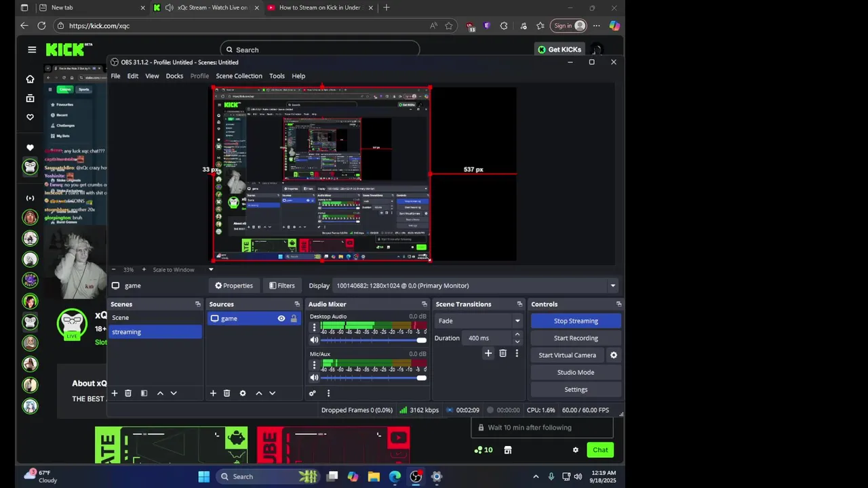The height and width of the screenshot is (488, 868).
Task: Move source up in the Sources dock
Action: click(x=258, y=393)
